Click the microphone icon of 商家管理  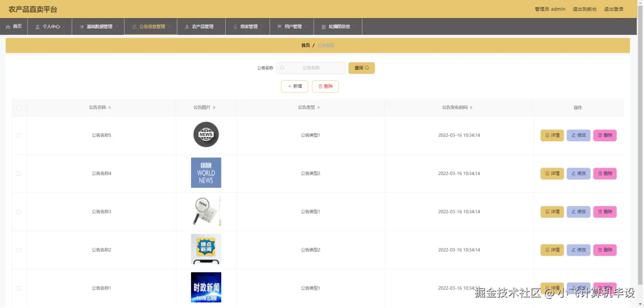click(236, 27)
